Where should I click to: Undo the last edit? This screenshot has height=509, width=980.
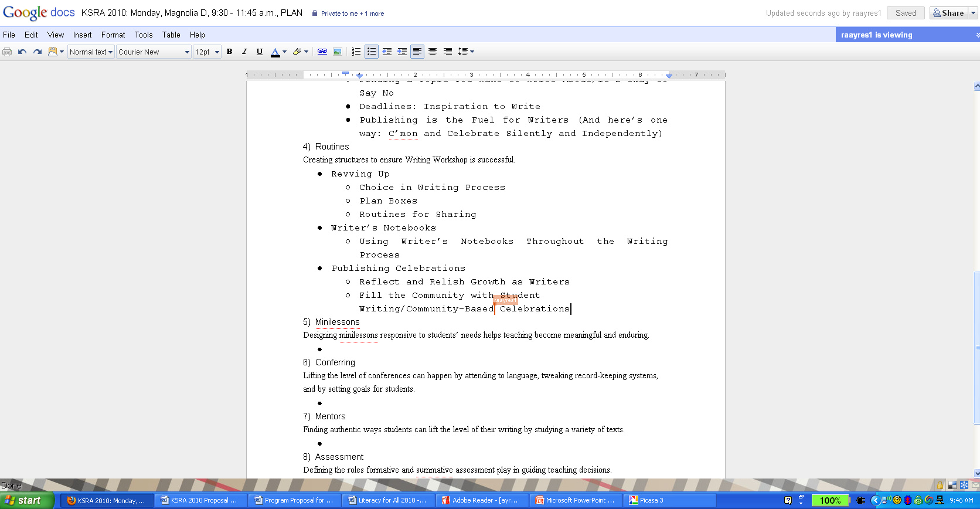point(22,52)
